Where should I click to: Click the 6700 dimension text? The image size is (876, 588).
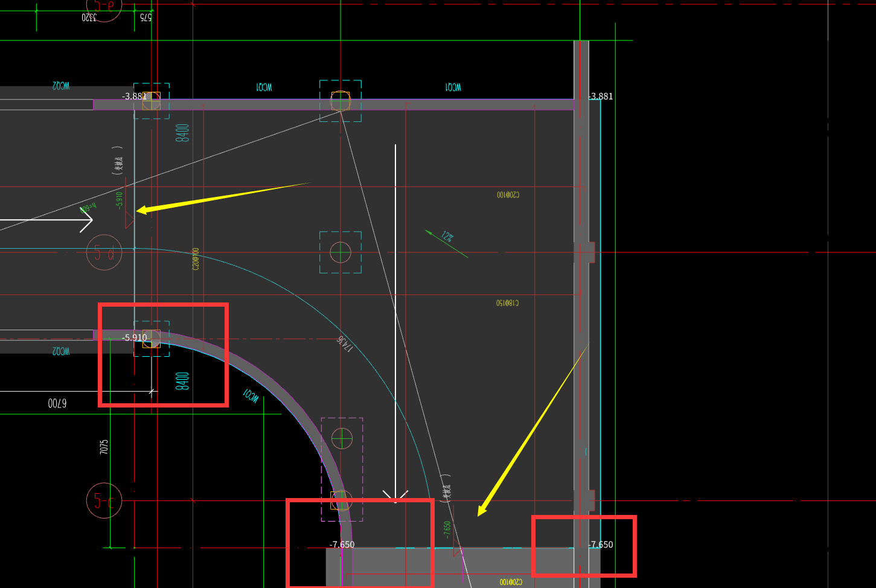(x=57, y=403)
